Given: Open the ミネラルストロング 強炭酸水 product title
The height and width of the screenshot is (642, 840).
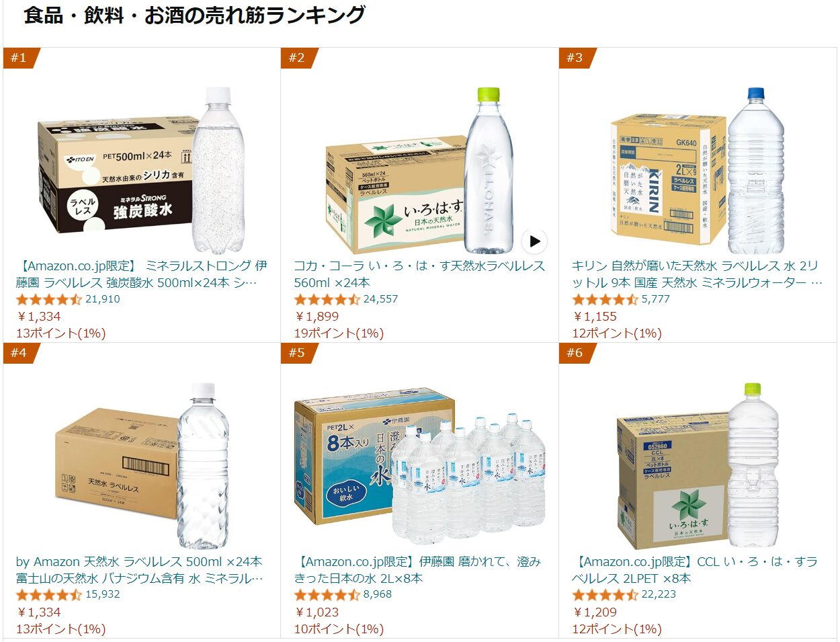Looking at the screenshot, I should pos(141,274).
